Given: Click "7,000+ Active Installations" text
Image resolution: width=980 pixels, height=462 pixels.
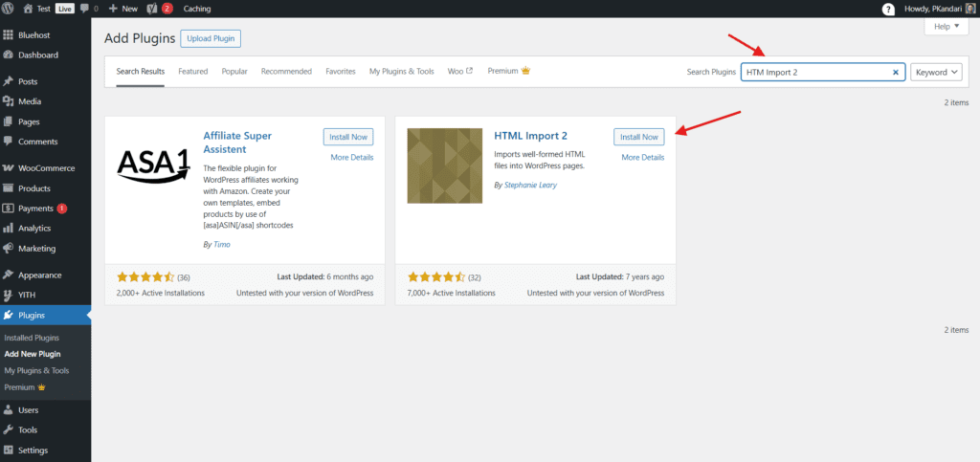Looking at the screenshot, I should [x=452, y=293].
